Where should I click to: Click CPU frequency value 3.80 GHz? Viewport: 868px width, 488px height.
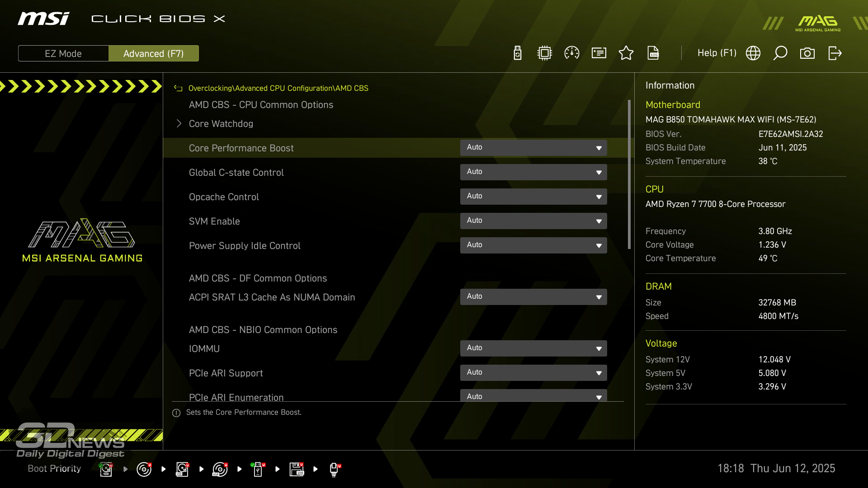click(x=775, y=231)
